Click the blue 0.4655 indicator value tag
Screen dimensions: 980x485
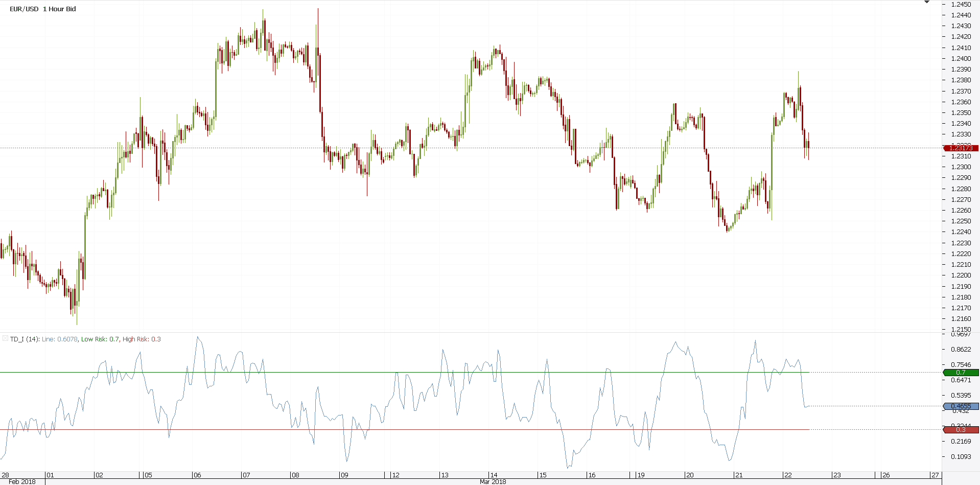tap(961, 406)
